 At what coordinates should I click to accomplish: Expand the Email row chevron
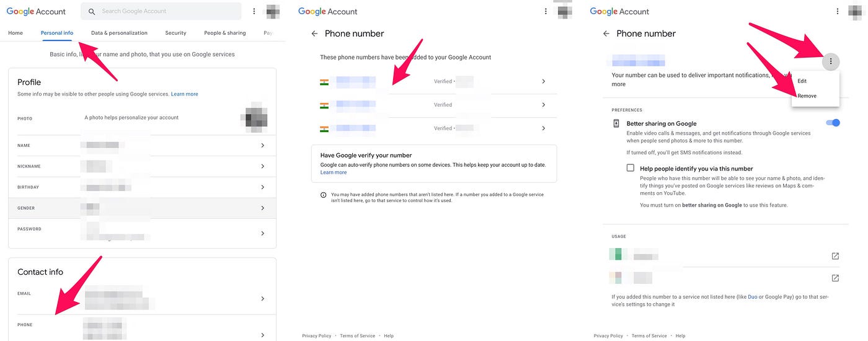(x=262, y=299)
